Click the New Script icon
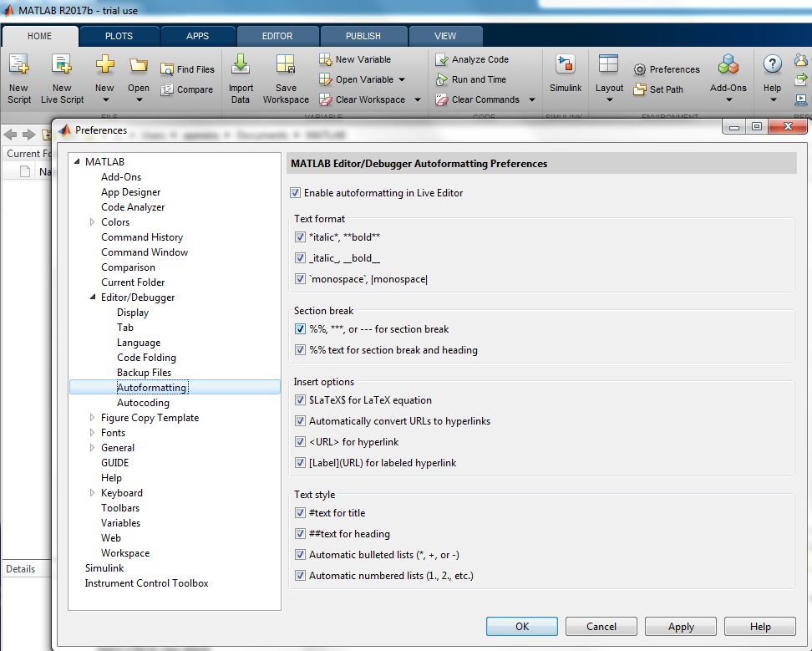Viewport: 812px width, 651px height. [19, 64]
